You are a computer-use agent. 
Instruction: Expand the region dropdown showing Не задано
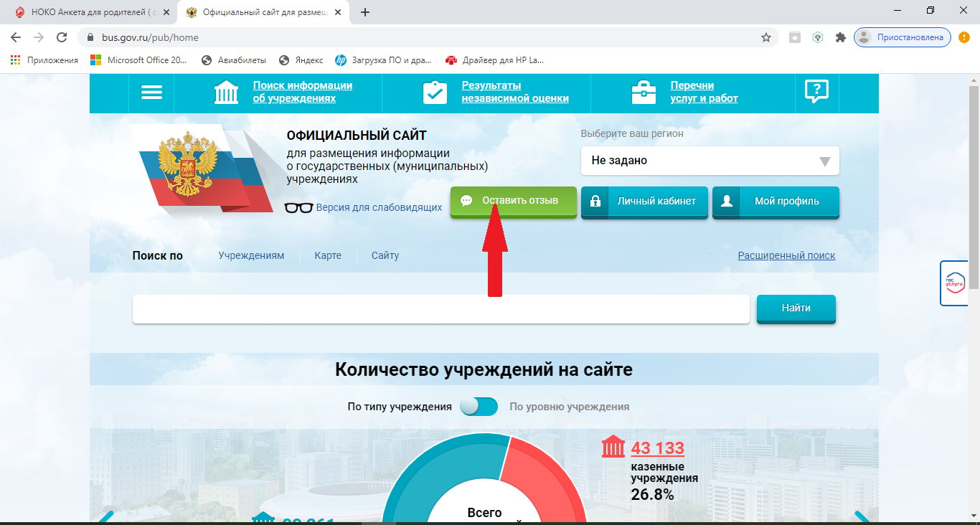pyautogui.click(x=710, y=161)
